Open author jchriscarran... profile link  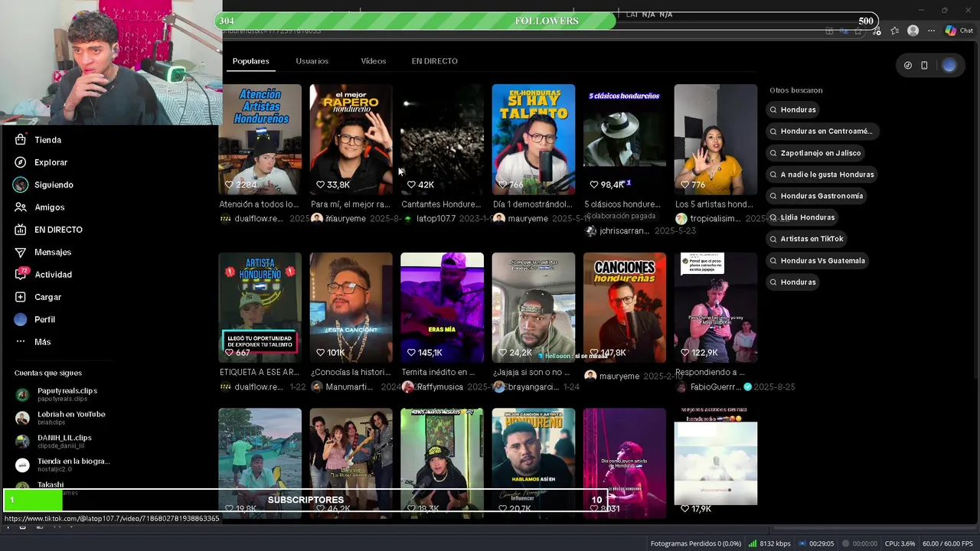(624, 231)
